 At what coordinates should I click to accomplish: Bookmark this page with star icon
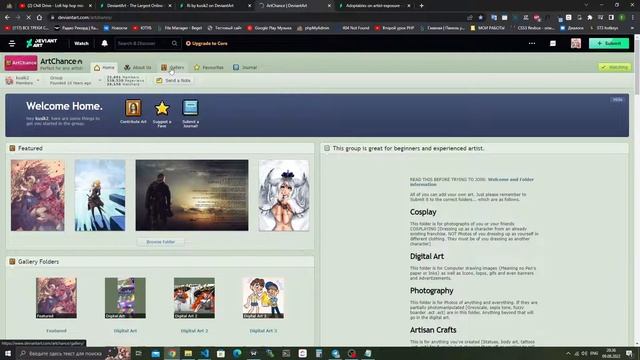480,18
